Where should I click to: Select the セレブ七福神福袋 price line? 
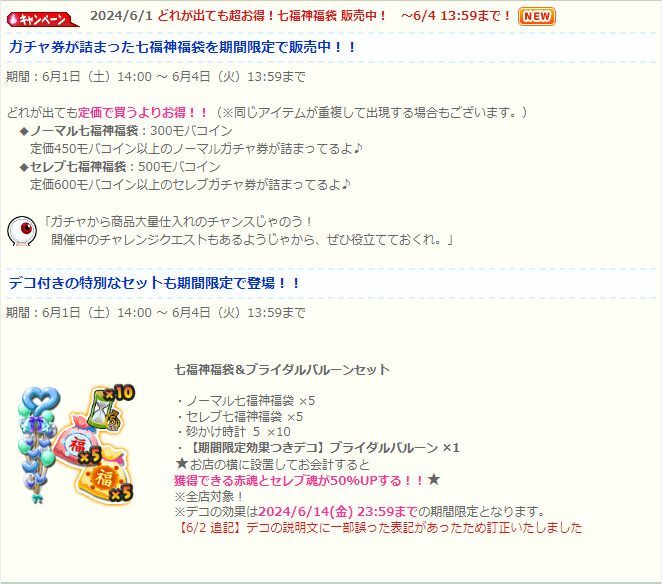tap(120, 166)
